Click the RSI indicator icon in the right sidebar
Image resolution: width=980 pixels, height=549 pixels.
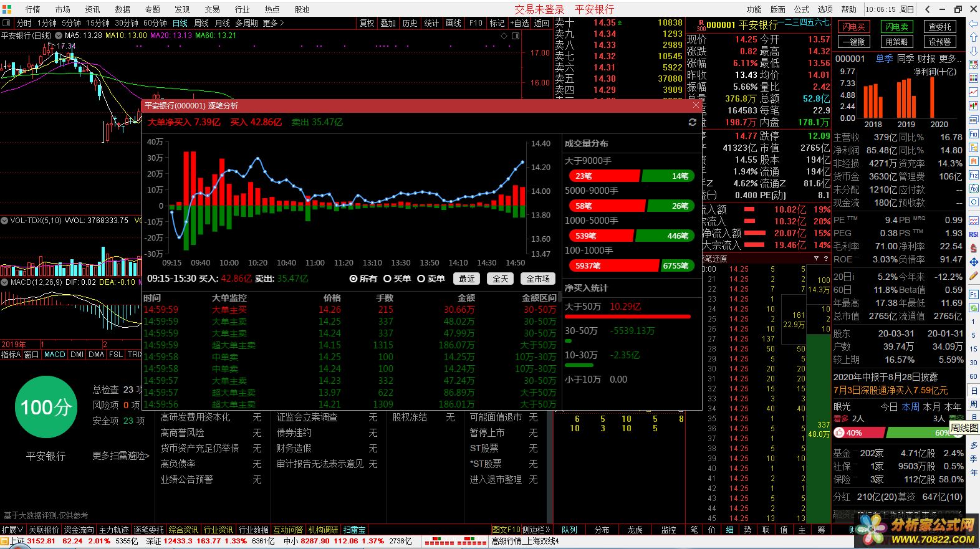point(973,234)
